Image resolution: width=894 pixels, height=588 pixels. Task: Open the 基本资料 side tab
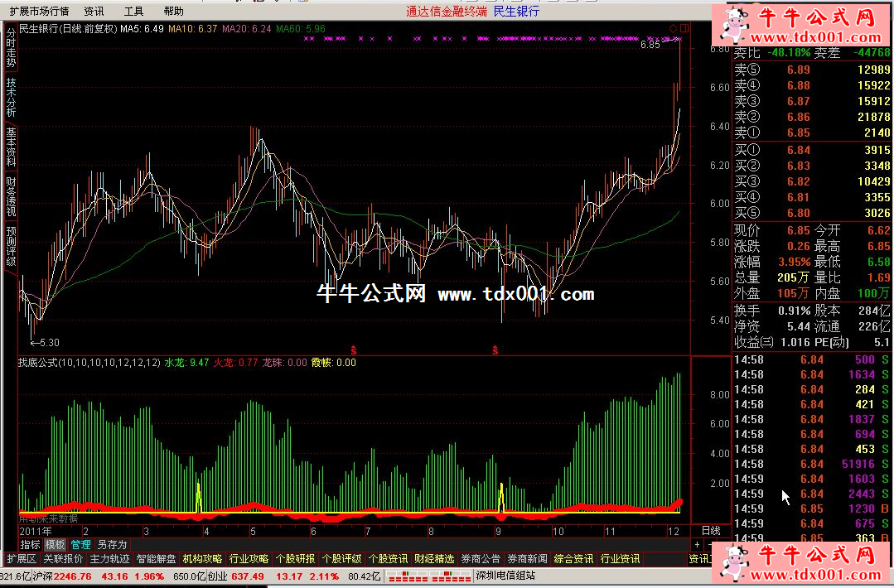[11, 147]
